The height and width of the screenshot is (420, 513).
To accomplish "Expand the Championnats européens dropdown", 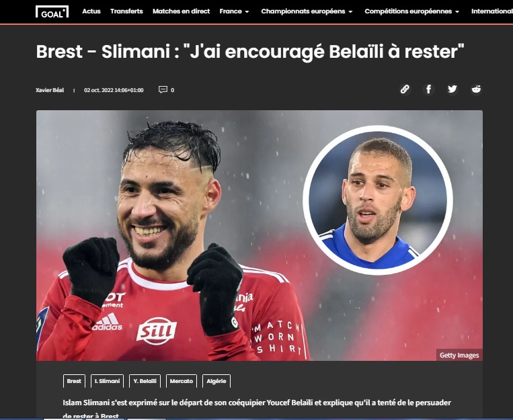I will [307, 11].
